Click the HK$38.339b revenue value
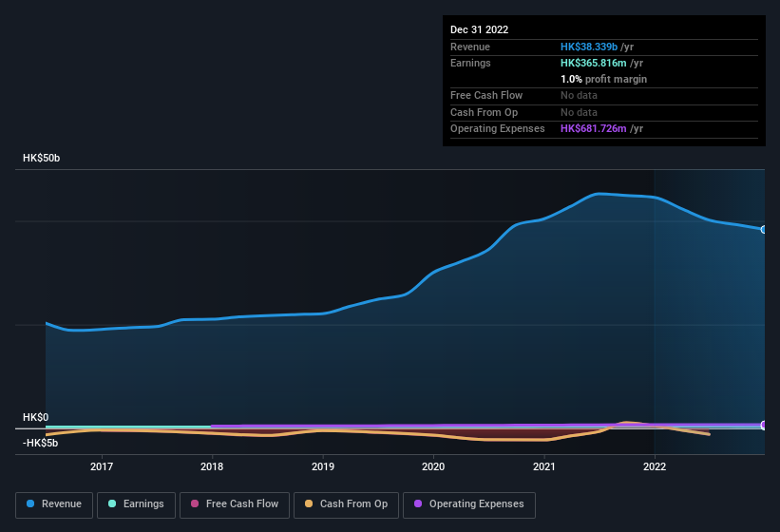This screenshot has height=532, width=780. 589,47
